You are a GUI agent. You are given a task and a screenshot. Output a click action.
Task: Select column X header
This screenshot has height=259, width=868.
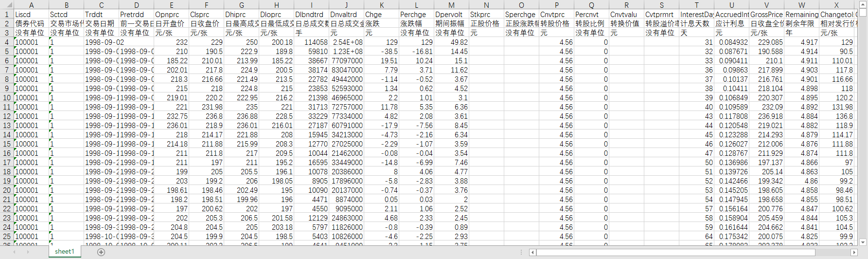click(837, 5)
